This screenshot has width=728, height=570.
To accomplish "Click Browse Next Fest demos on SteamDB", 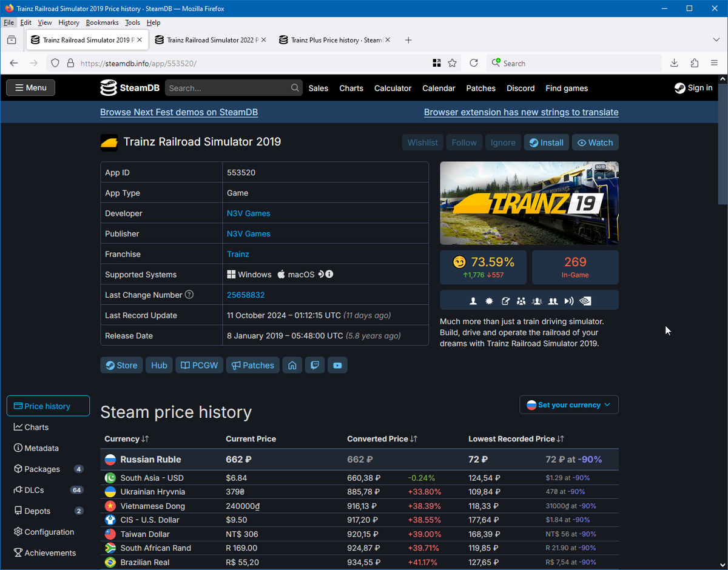I will tap(179, 112).
